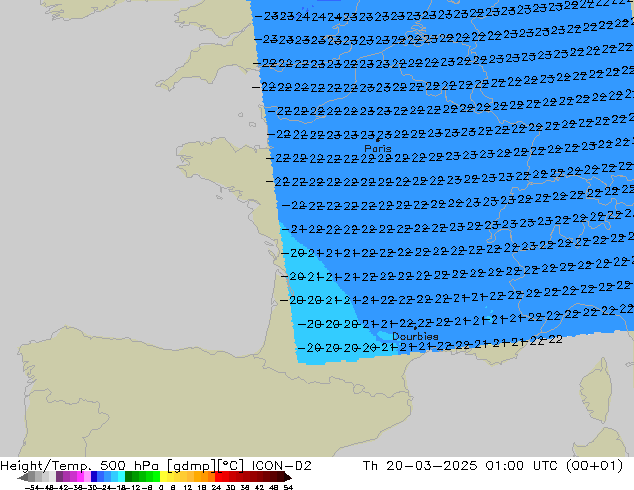Click the Corsica island on the map
This screenshot has height=490, width=634.
click(598, 390)
